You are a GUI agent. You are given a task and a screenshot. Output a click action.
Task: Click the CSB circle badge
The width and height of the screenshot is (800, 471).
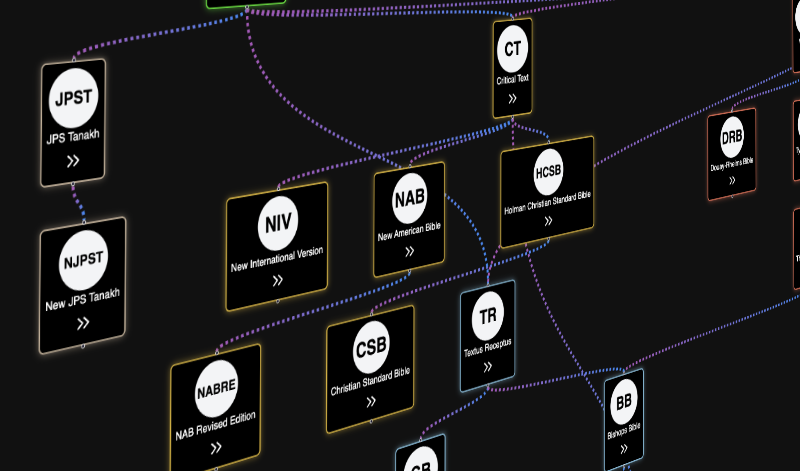[371, 348]
